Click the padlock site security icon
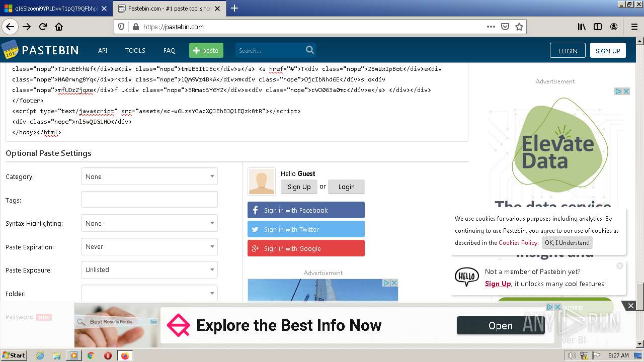644x362 pixels. [135, 27]
